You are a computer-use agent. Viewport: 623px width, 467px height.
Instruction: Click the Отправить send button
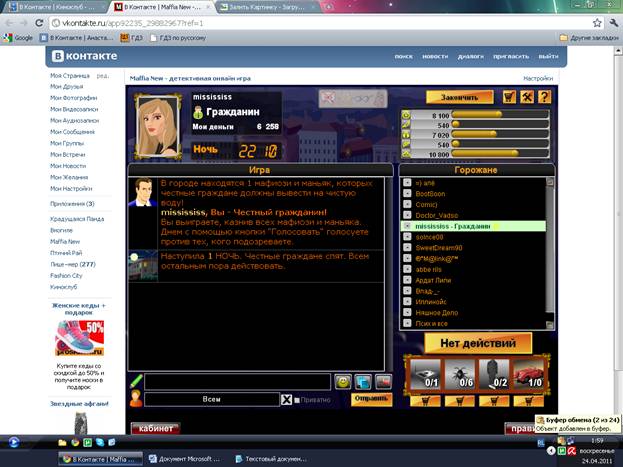pyautogui.click(x=371, y=399)
